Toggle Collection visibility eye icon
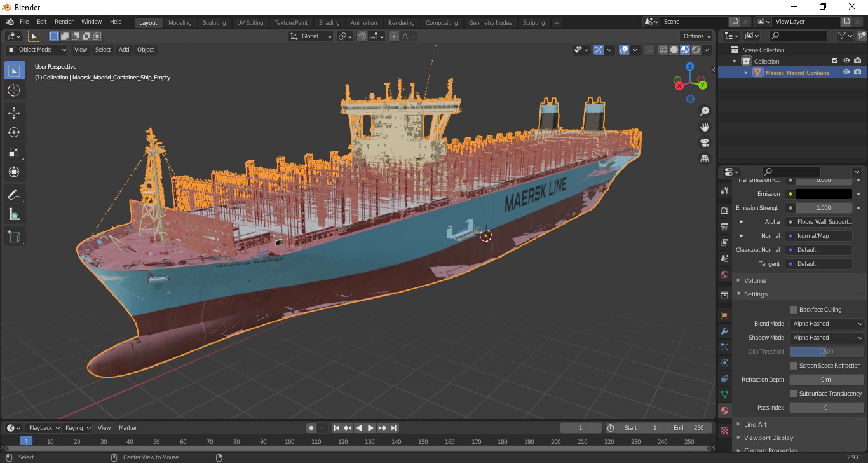The width and height of the screenshot is (868, 463). [x=846, y=61]
